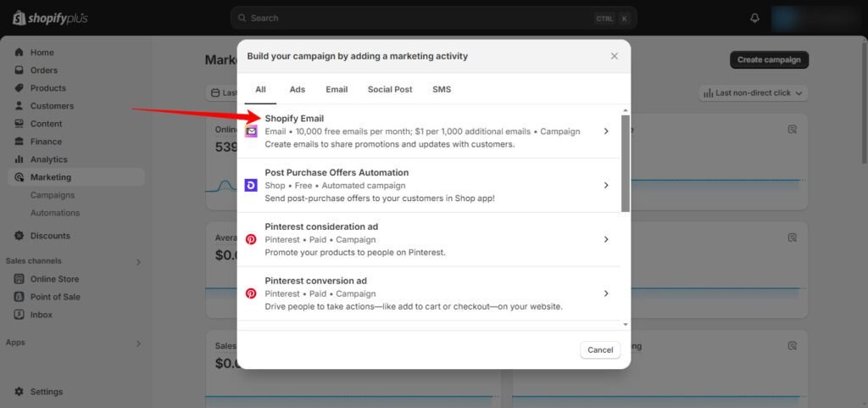This screenshot has height=408, width=868.
Task: Select the Shopify Email activity title
Action: 294,119
